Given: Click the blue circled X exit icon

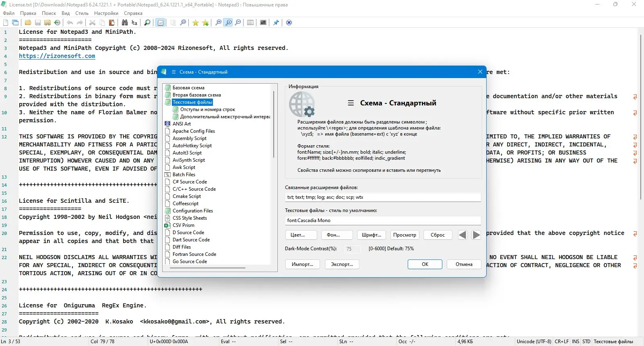Looking at the screenshot, I should [x=289, y=23].
